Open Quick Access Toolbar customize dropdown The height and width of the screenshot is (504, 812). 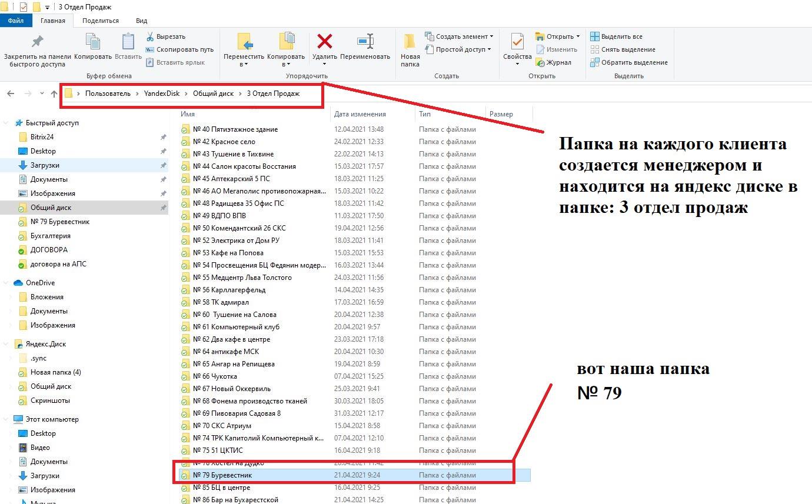(47, 7)
